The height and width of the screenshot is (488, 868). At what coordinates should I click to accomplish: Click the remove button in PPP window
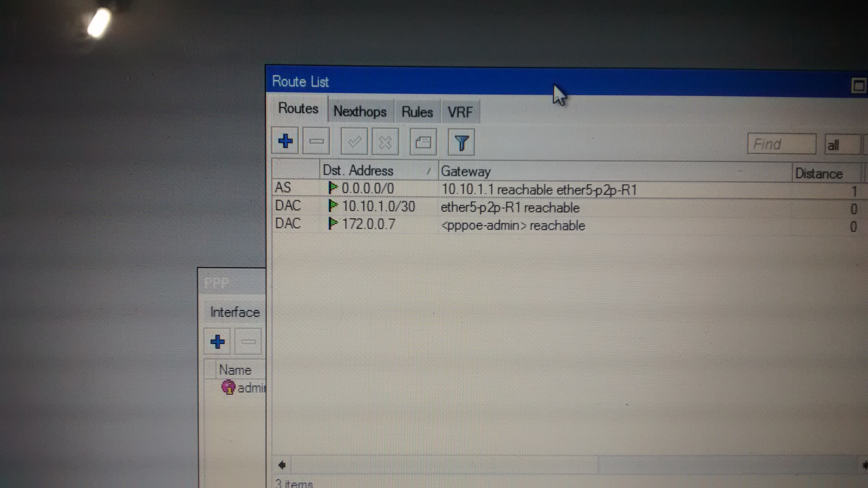pyautogui.click(x=248, y=342)
